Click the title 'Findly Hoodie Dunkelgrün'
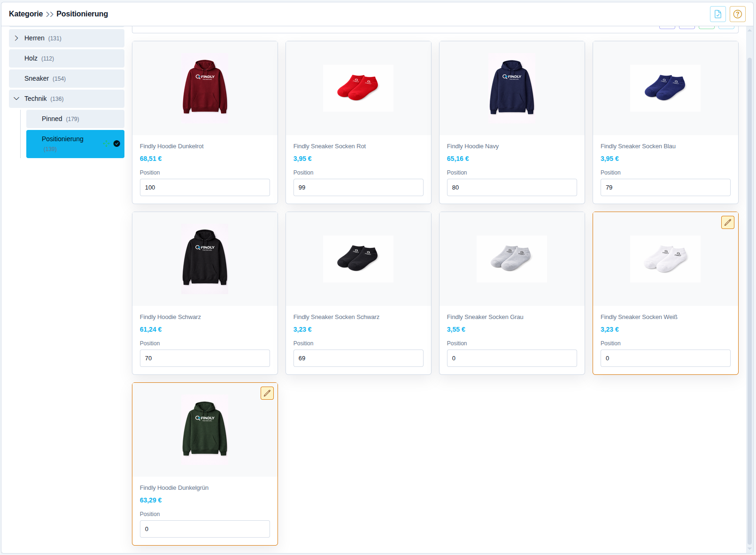756x555 pixels. [174, 488]
